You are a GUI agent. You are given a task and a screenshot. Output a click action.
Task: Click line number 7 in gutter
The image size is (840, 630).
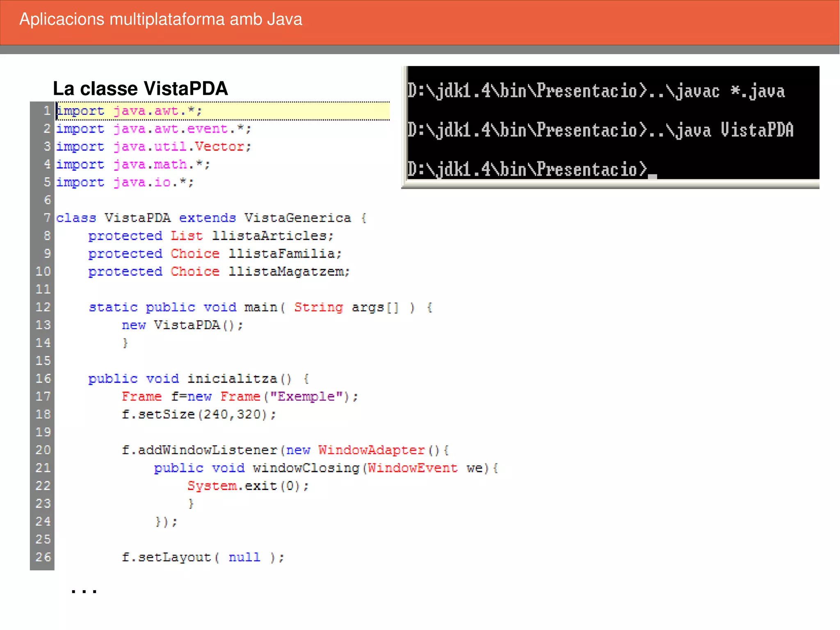[x=47, y=218]
